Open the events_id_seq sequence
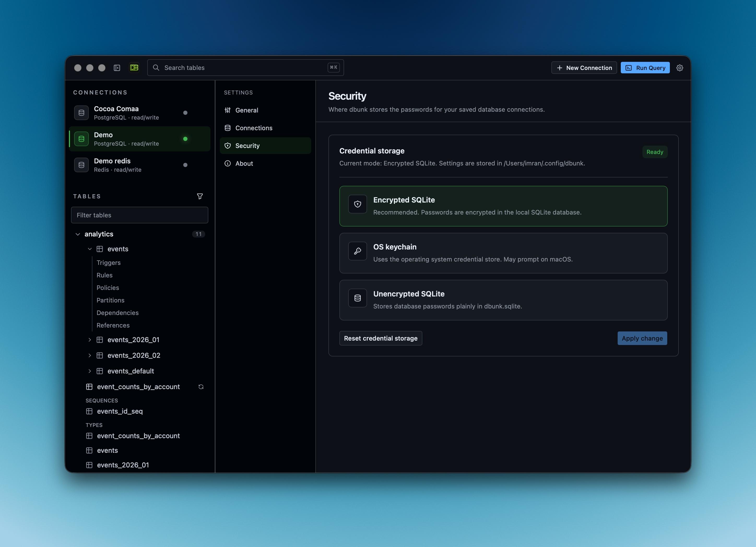The height and width of the screenshot is (547, 756). pos(120,411)
